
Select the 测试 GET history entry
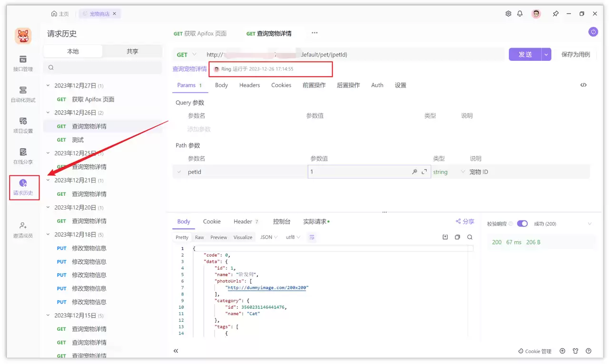(x=103, y=140)
